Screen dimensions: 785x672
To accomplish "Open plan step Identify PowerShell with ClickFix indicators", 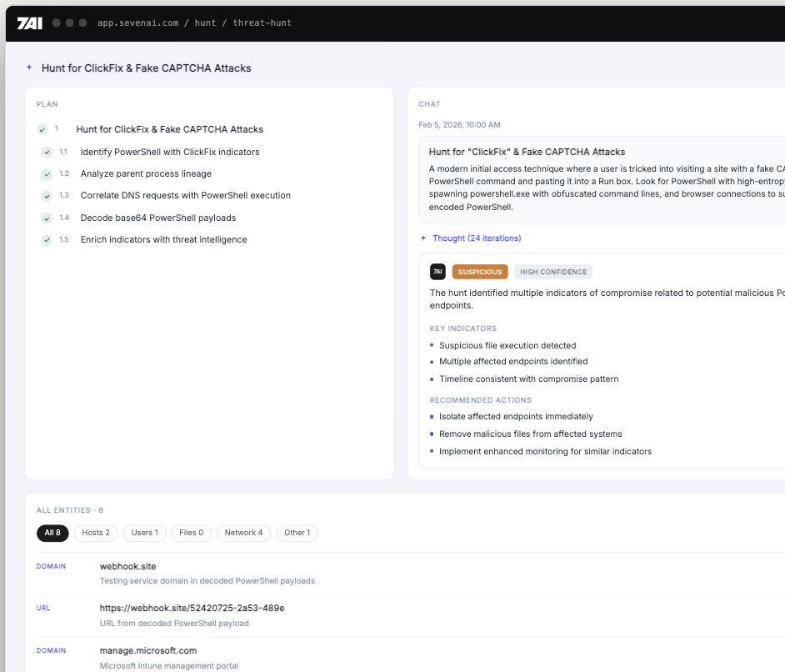I will coord(170,152).
